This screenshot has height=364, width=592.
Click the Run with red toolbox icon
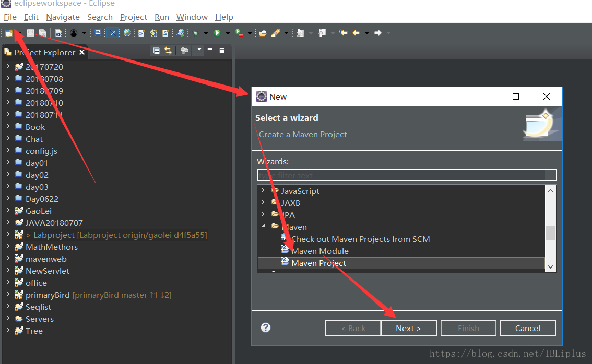click(x=240, y=33)
